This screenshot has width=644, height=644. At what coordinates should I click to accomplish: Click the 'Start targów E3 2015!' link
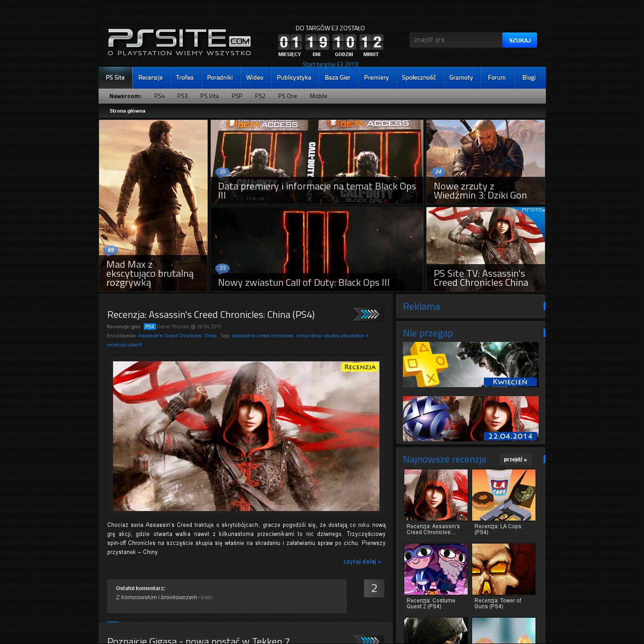[330, 64]
